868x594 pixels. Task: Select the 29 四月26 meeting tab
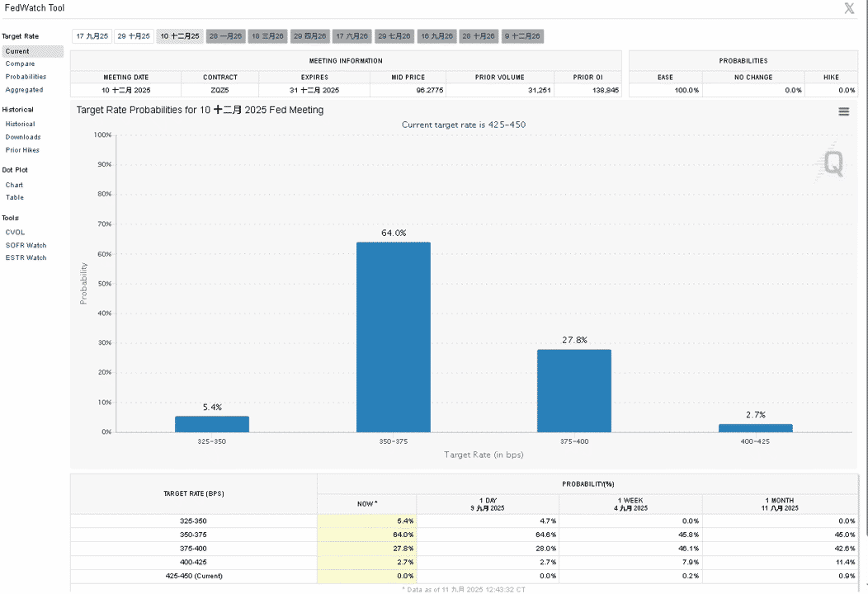pos(309,36)
